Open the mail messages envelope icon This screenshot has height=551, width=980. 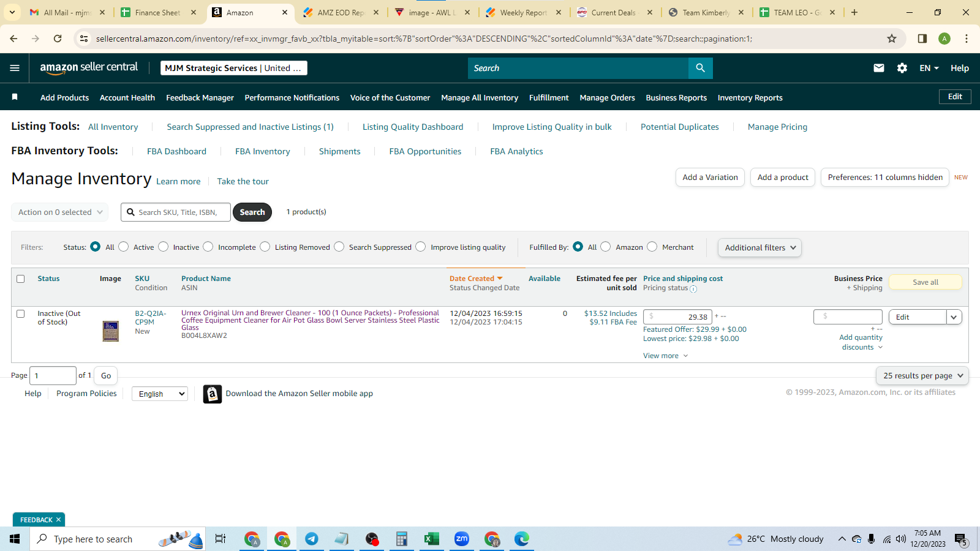click(879, 68)
